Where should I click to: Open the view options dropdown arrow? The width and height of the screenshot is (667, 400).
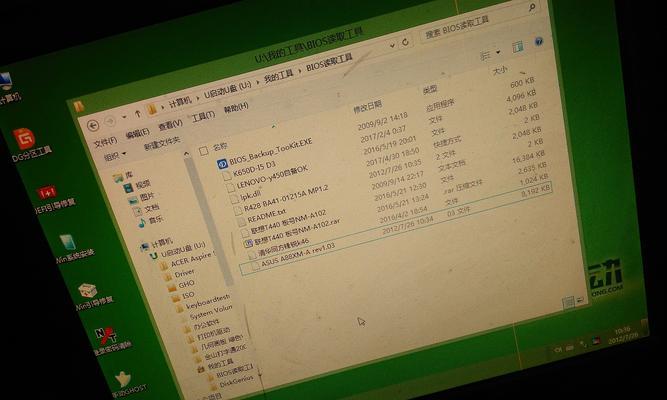(x=498, y=52)
